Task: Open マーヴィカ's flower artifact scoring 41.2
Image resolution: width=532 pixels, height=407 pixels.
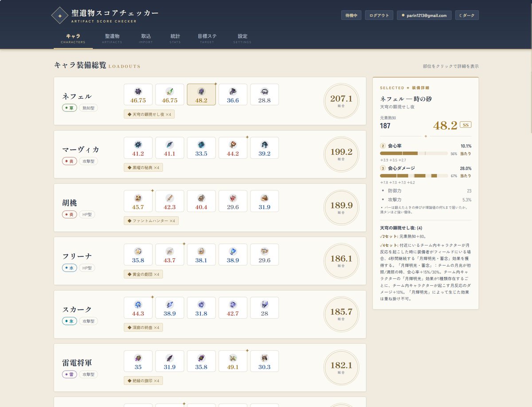Action: 138,148
